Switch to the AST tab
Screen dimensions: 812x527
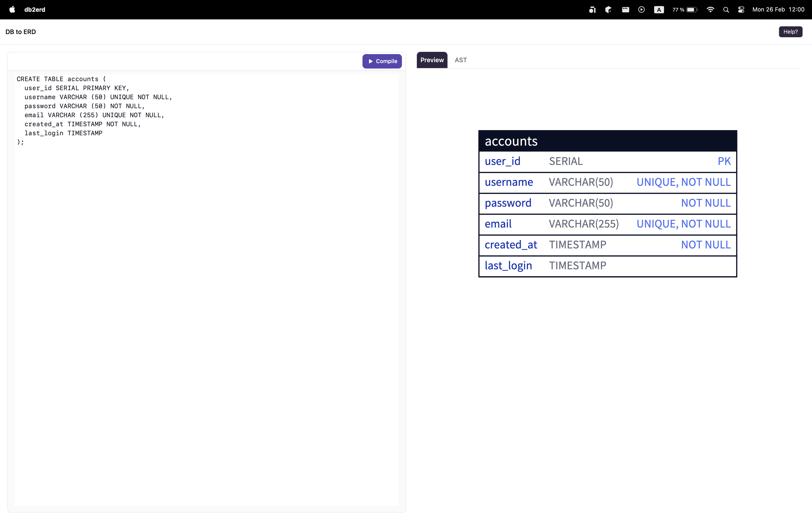pyautogui.click(x=460, y=60)
